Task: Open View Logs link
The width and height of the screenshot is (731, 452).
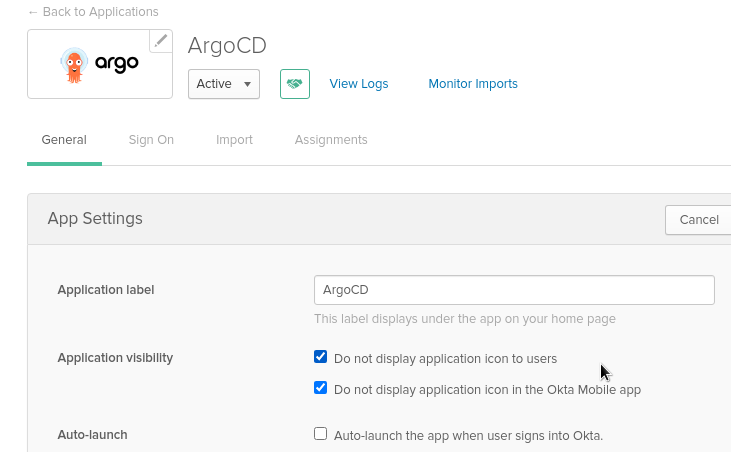Action: (359, 84)
